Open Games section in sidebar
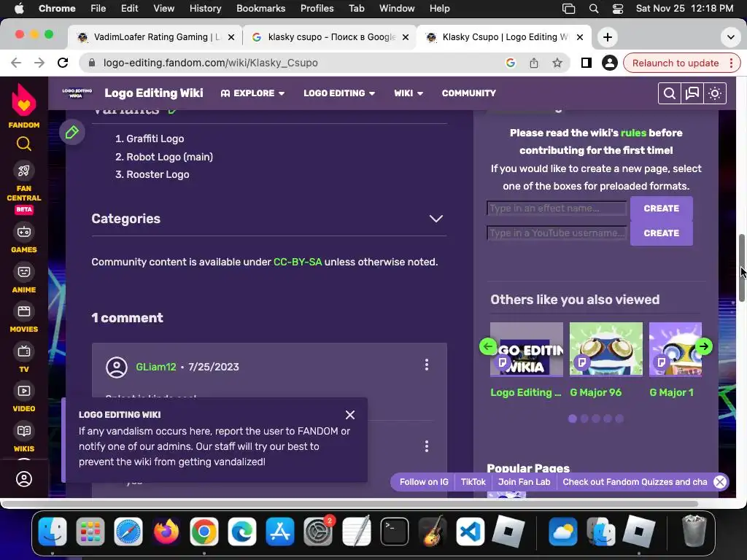The width and height of the screenshot is (747, 560). pyautogui.click(x=24, y=238)
